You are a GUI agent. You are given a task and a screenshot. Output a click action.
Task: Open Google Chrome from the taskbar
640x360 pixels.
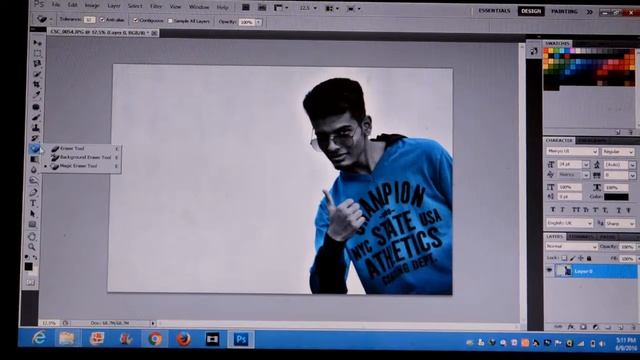[x=155, y=339]
